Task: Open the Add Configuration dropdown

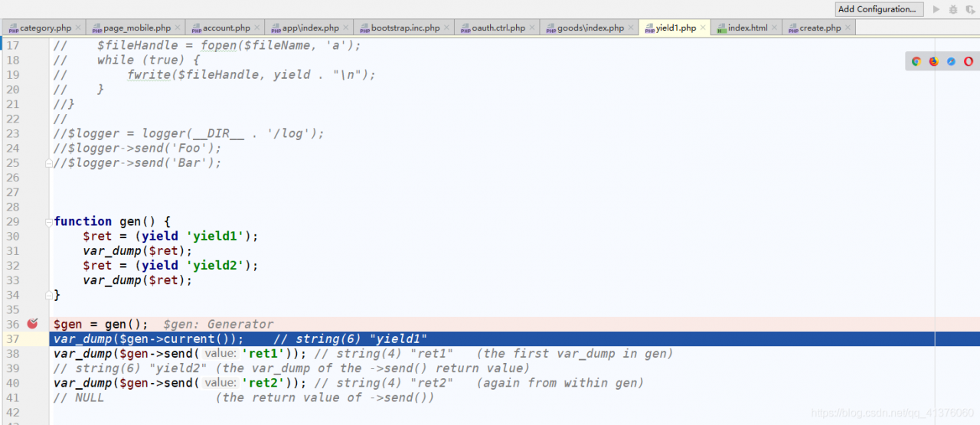Action: tap(880, 9)
